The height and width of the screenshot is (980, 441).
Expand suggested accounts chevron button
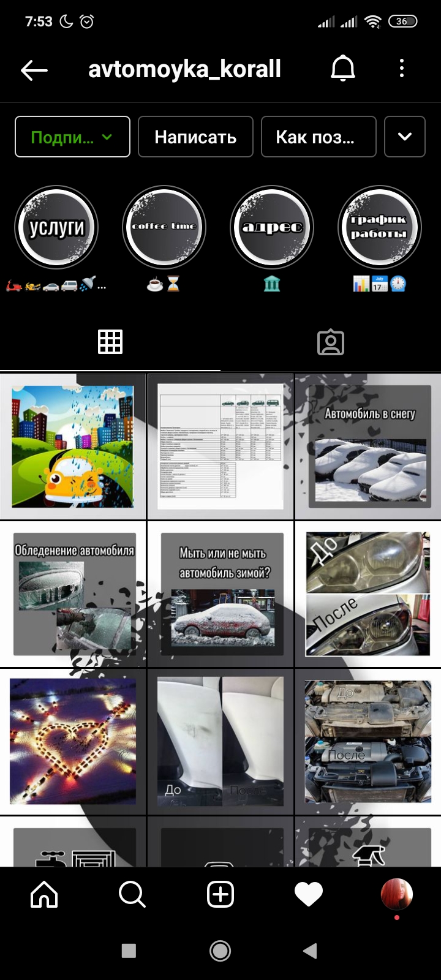(x=405, y=137)
